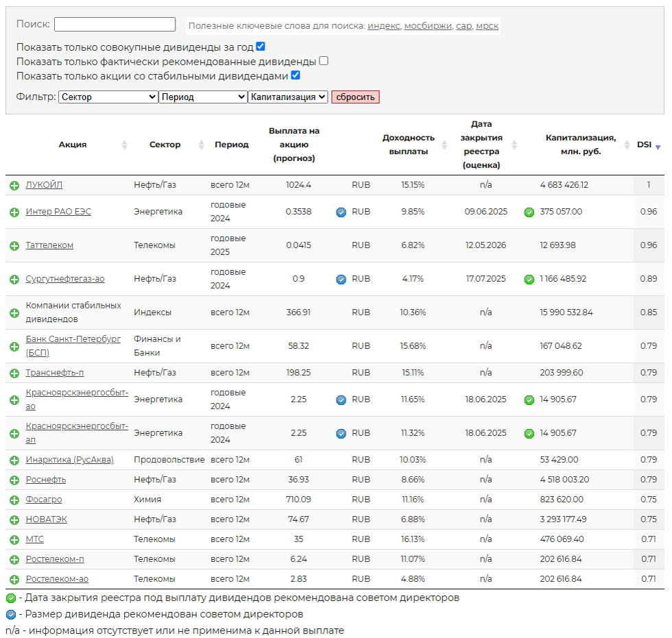
Task: Expand the Ростелеком-п row plus icon
Action: click(14, 560)
